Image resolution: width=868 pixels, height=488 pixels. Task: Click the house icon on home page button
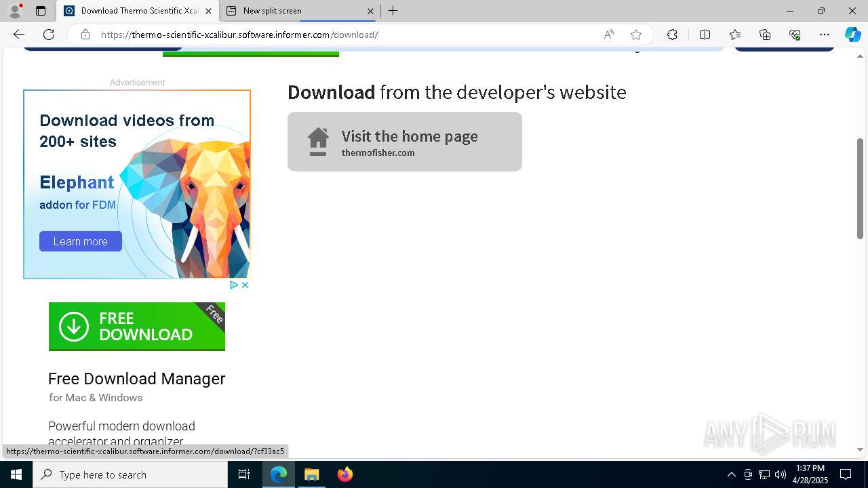318,142
